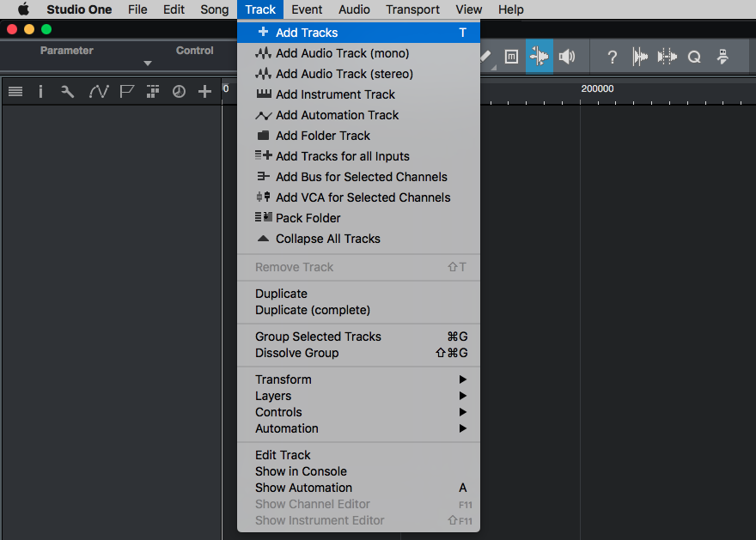Open the inspector info icon
The height and width of the screenshot is (540, 756).
[x=41, y=92]
